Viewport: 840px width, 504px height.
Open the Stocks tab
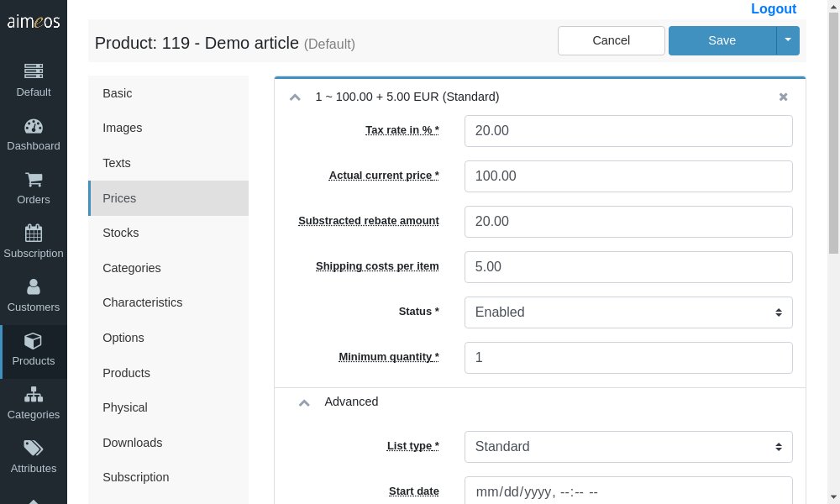(x=120, y=233)
